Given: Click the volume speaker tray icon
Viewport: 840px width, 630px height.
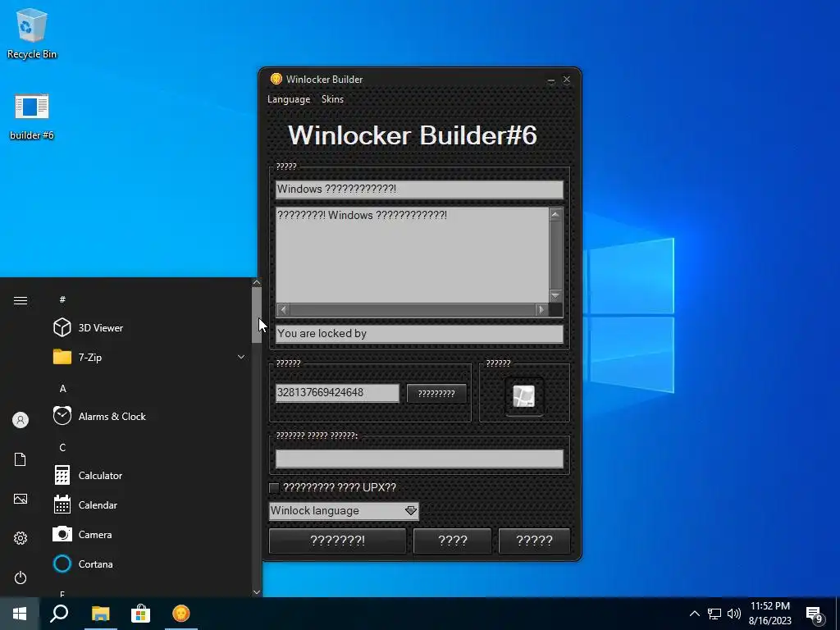Looking at the screenshot, I should click(x=734, y=614).
